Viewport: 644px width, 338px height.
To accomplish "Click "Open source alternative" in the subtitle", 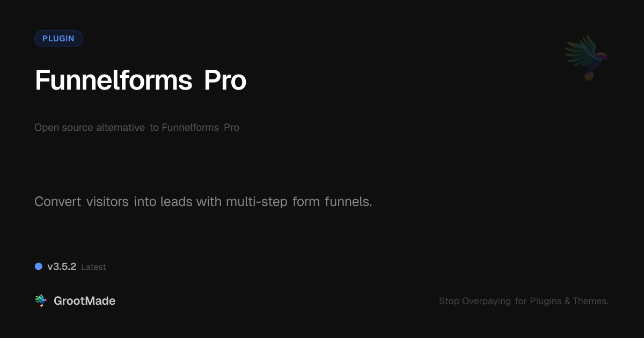I will pyautogui.click(x=89, y=128).
